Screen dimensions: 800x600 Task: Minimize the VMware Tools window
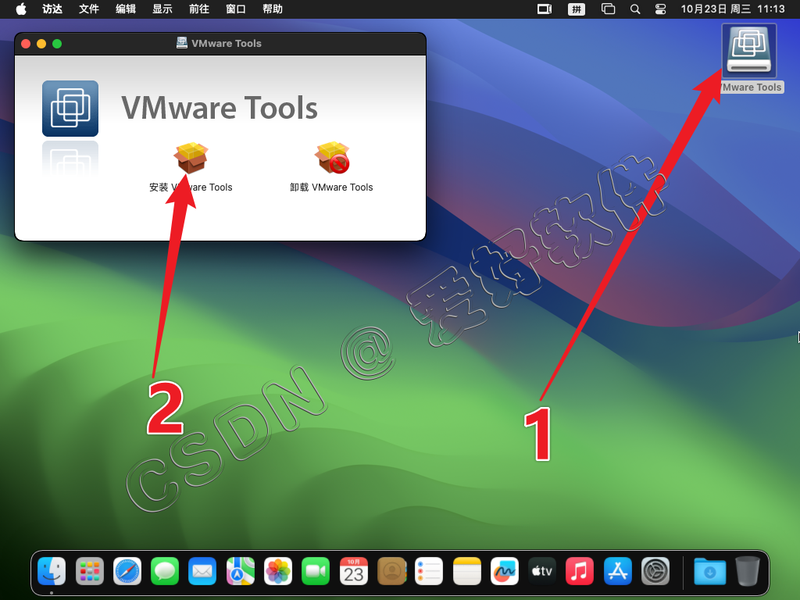click(x=41, y=44)
